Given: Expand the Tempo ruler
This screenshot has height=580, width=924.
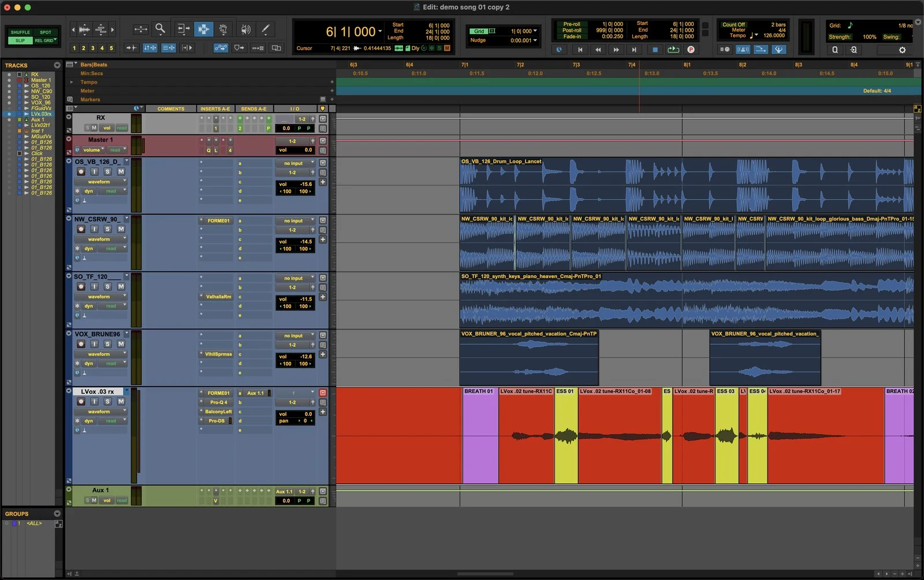Looking at the screenshot, I should (x=72, y=82).
